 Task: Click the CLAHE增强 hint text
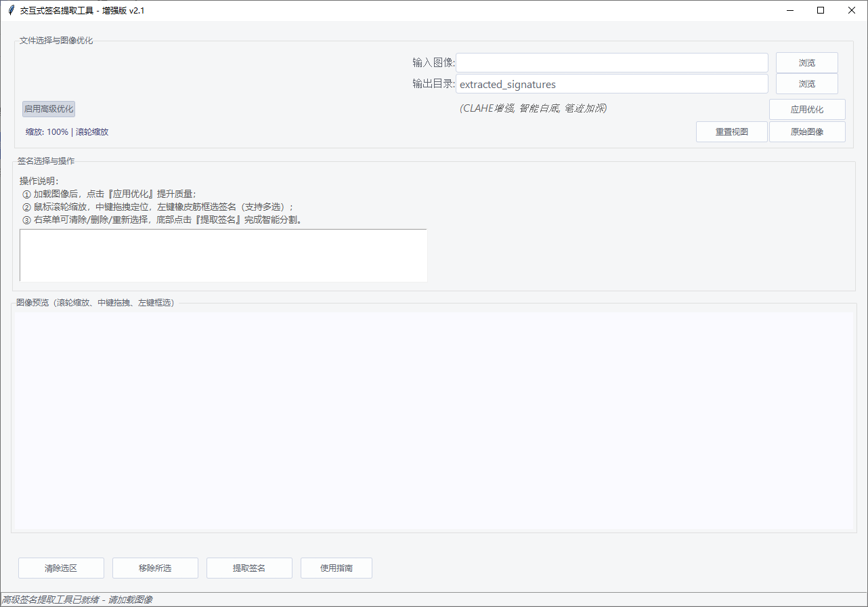[x=533, y=108]
